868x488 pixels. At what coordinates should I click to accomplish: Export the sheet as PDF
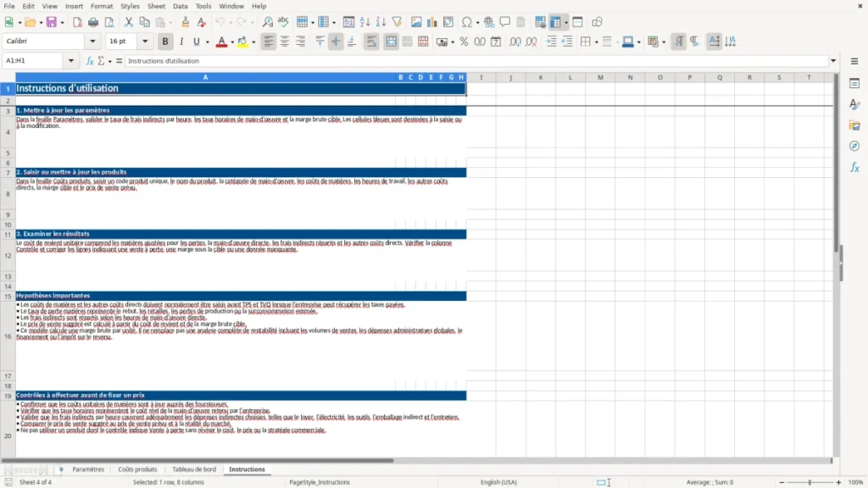click(x=77, y=22)
